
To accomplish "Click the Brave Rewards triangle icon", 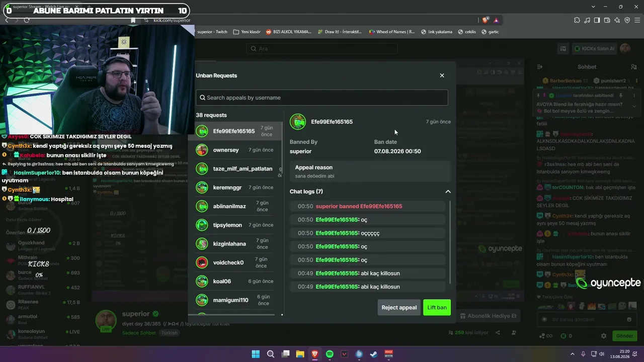I will (x=496, y=20).
